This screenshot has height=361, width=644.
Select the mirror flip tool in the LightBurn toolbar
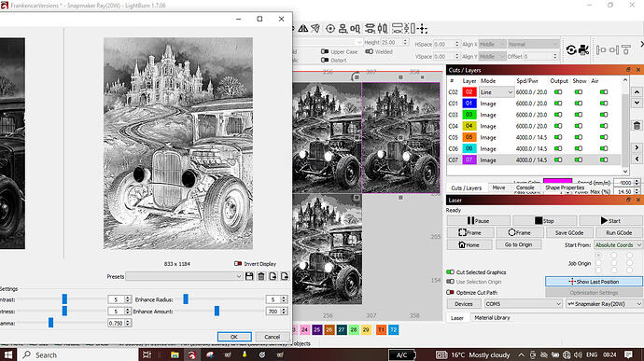tap(303, 28)
